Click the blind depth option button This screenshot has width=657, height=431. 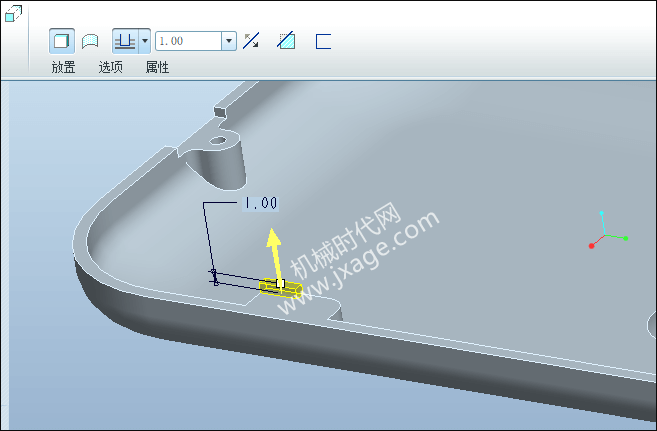pos(125,41)
